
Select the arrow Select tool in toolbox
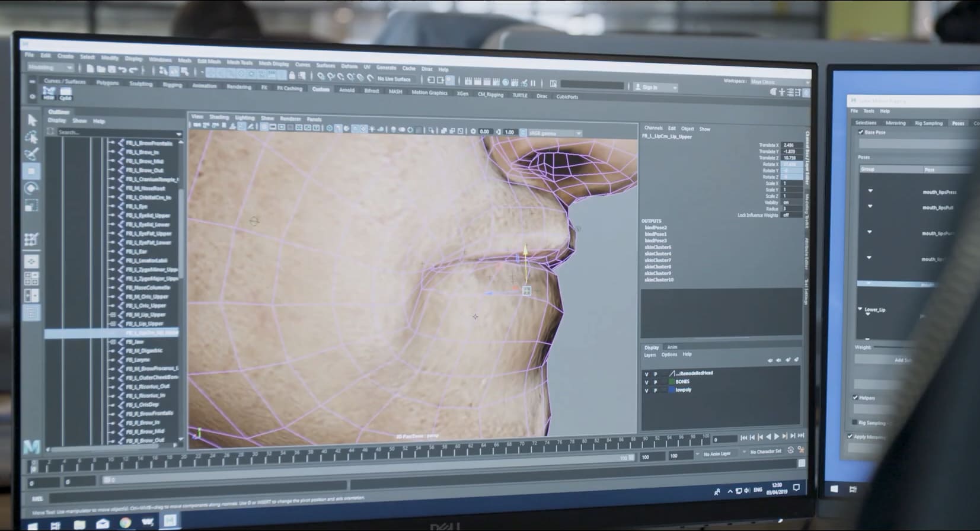click(32, 120)
